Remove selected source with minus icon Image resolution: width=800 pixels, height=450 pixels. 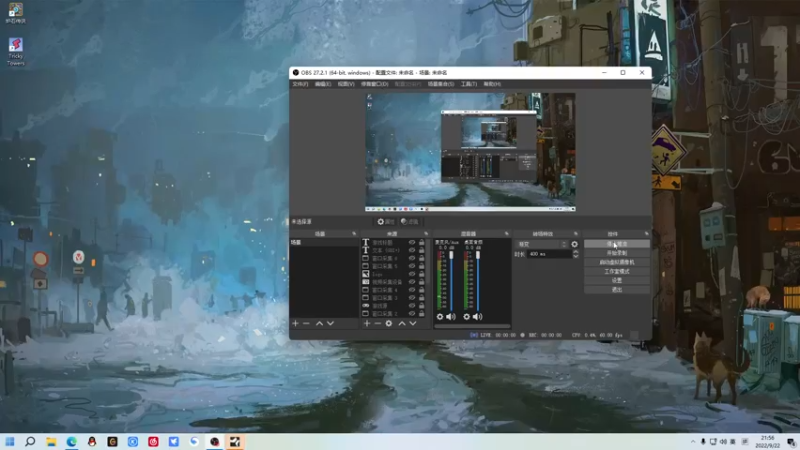[x=378, y=323]
